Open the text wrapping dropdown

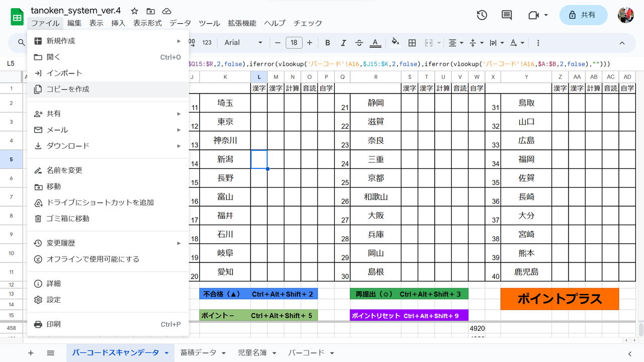(497, 43)
